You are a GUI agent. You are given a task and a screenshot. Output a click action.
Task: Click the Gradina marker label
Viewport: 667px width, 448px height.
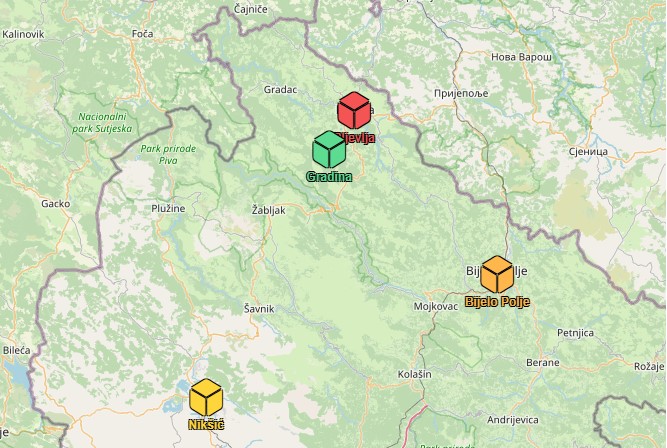point(329,177)
